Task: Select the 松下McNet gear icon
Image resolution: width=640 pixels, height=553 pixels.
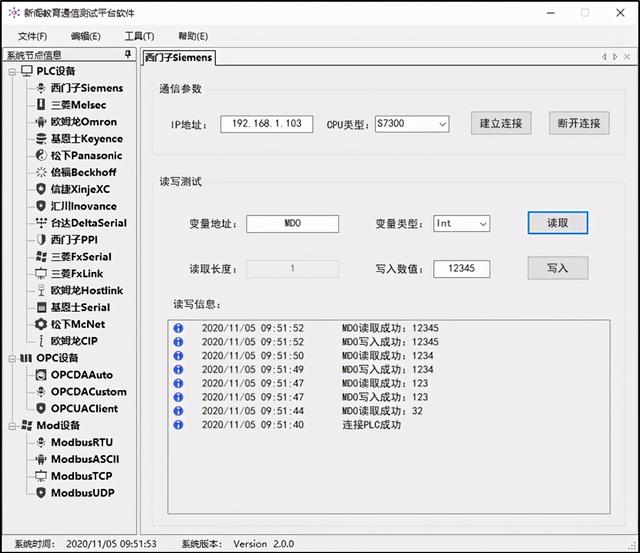Action: tap(40, 324)
